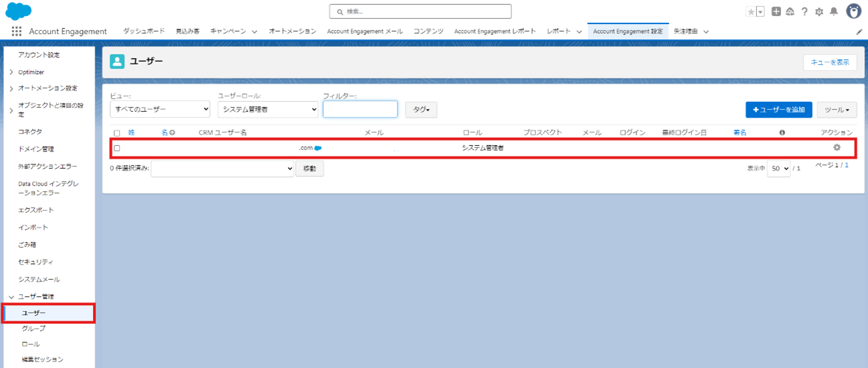The image size is (868, 368).
Task: Click the Salesforce cloud logo
Action: pyautogui.click(x=19, y=11)
